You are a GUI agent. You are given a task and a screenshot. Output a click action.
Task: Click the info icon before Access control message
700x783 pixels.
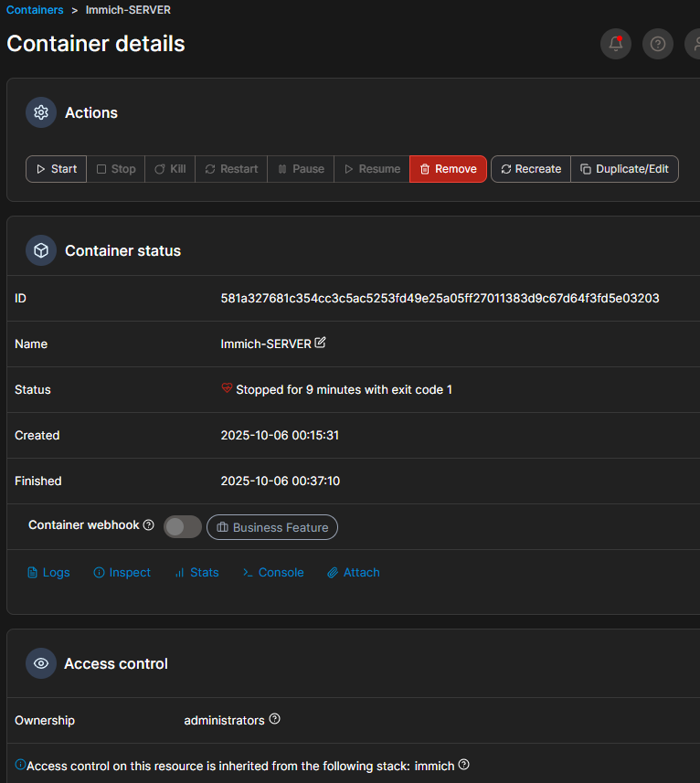click(20, 764)
